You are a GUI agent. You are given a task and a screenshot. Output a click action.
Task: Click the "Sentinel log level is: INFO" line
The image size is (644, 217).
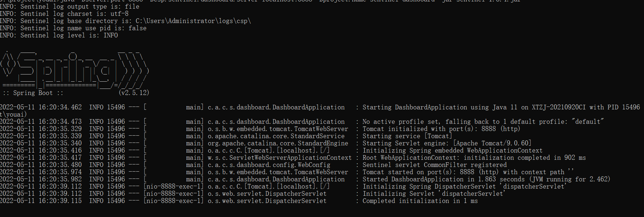59,35
